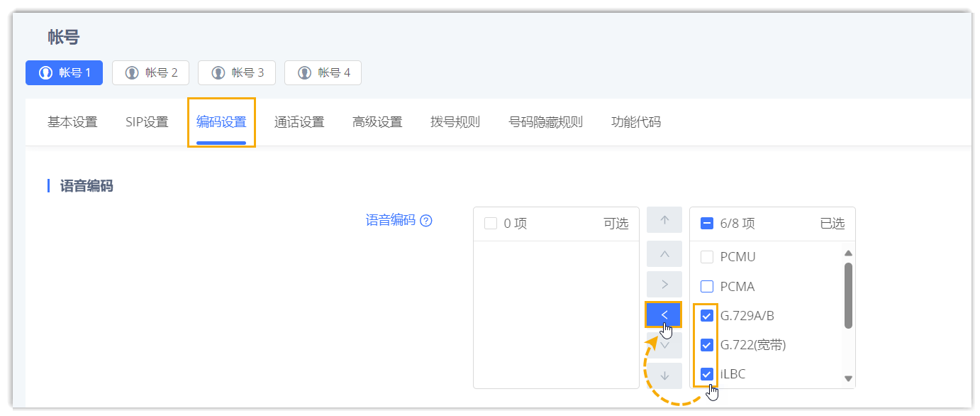Click the help icon beside 语音编码
The width and height of the screenshot is (980, 416).
(426, 221)
